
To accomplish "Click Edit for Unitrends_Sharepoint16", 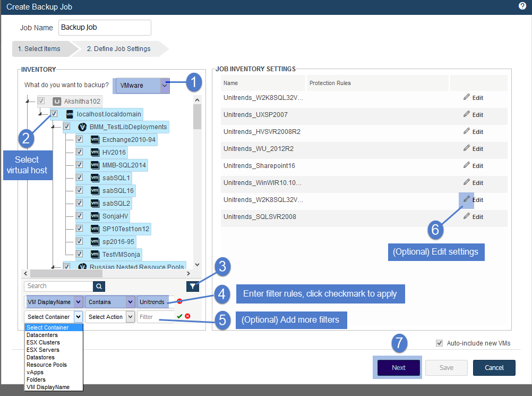I will (478, 166).
